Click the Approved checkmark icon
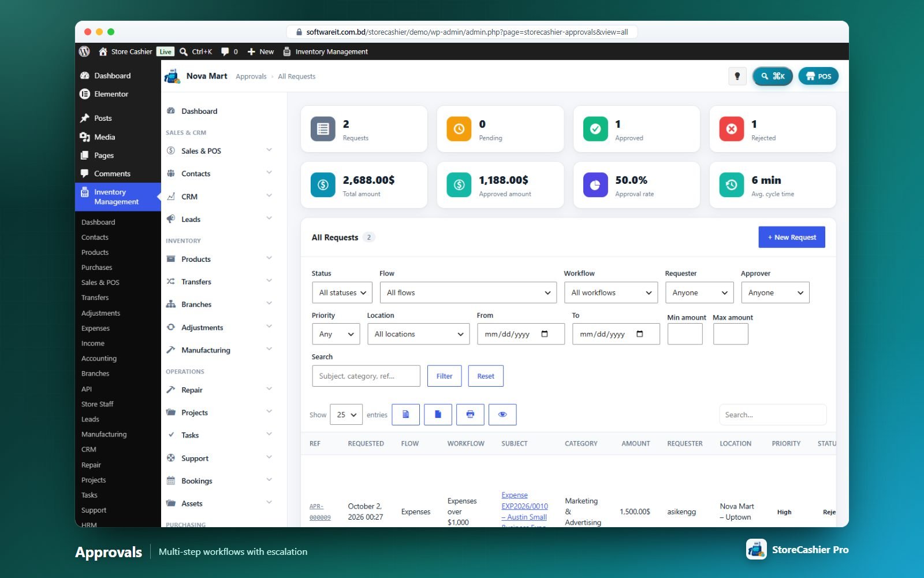Viewport: 924px width, 578px height. [595, 129]
